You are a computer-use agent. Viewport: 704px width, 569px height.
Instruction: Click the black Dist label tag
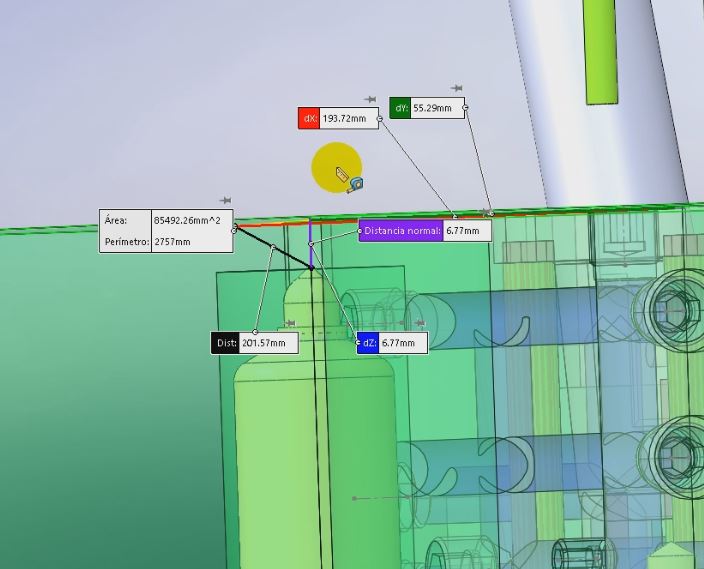225,343
